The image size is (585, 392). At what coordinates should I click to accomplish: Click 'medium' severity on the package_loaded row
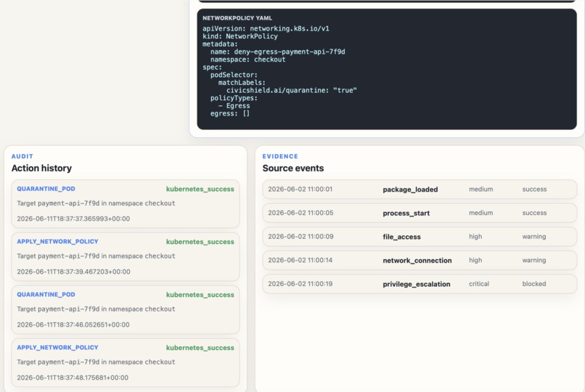[x=481, y=189]
